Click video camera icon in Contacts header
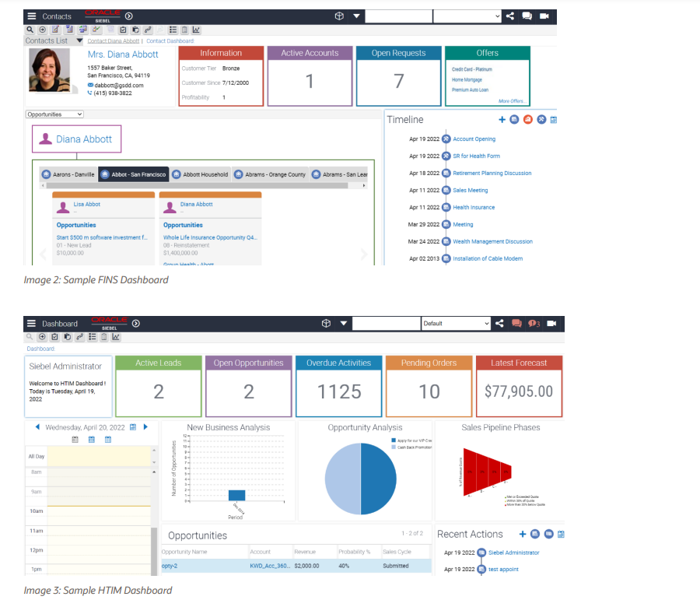This screenshot has height=600, width=700. pyautogui.click(x=544, y=16)
